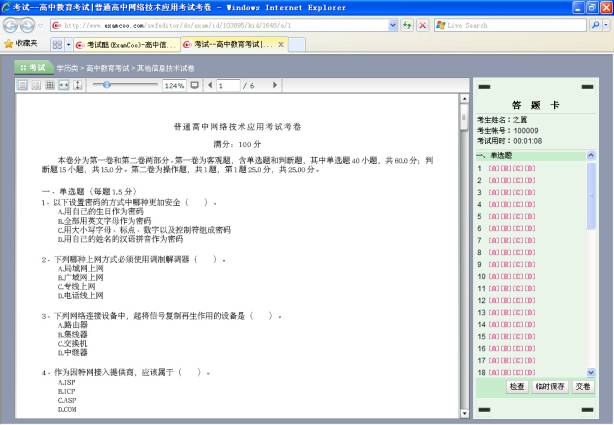Select answer [B] for question 5

(x=505, y=216)
